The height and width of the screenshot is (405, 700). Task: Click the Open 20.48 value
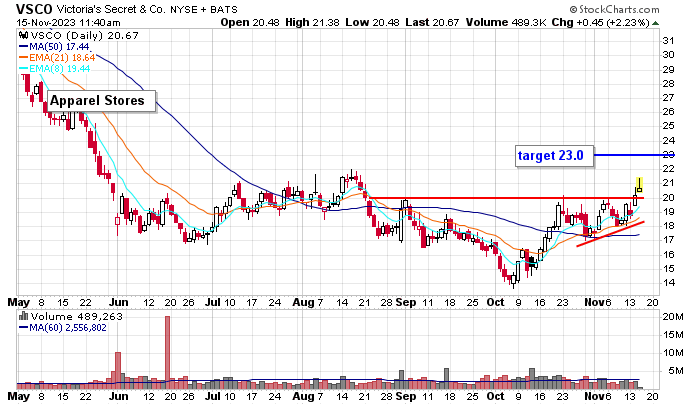[250, 22]
